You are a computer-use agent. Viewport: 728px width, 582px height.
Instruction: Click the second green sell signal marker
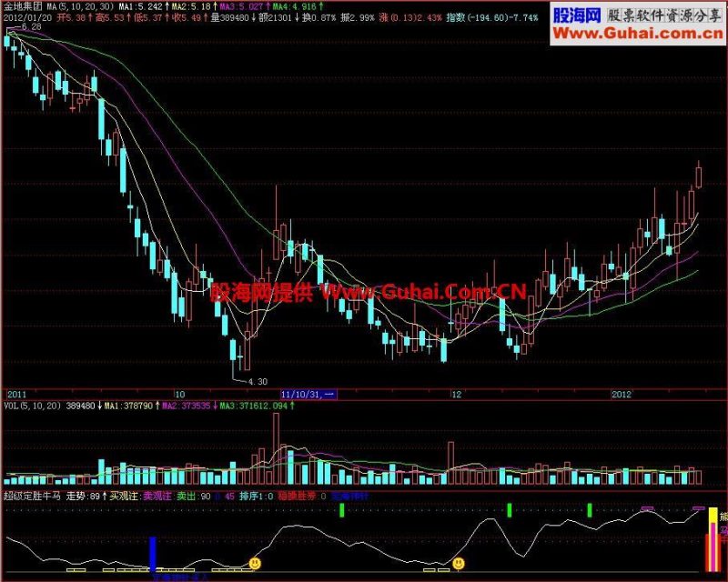tap(510, 510)
